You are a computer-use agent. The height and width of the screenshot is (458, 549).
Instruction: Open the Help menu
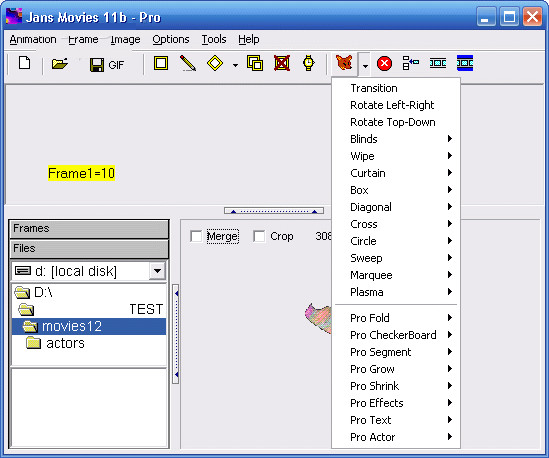[249, 40]
